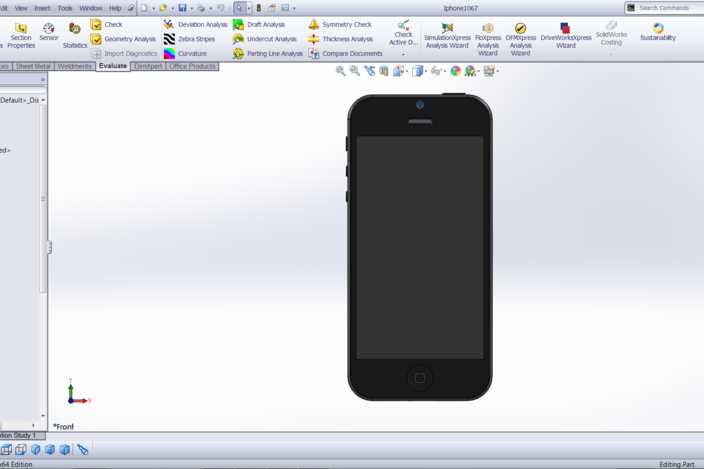The width and height of the screenshot is (704, 469).
Task: Open the Statistics tool
Action: click(x=75, y=35)
